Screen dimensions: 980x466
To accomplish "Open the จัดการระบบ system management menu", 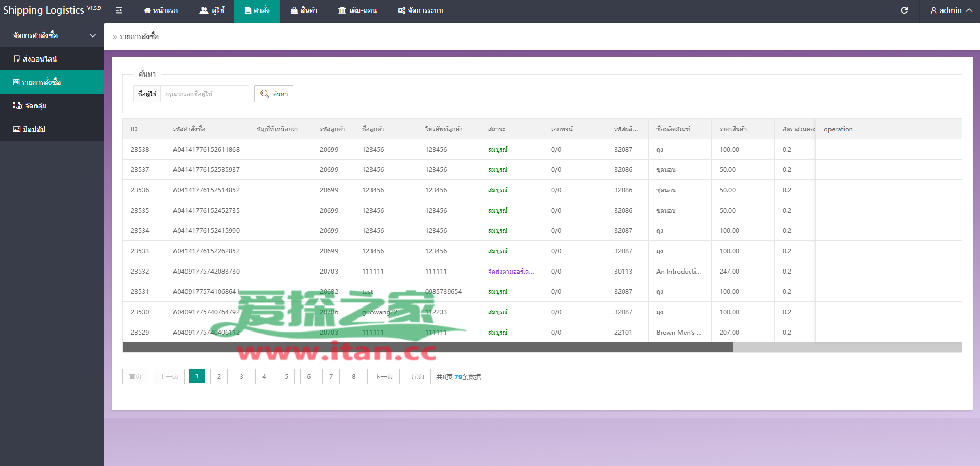I will click(x=420, y=10).
